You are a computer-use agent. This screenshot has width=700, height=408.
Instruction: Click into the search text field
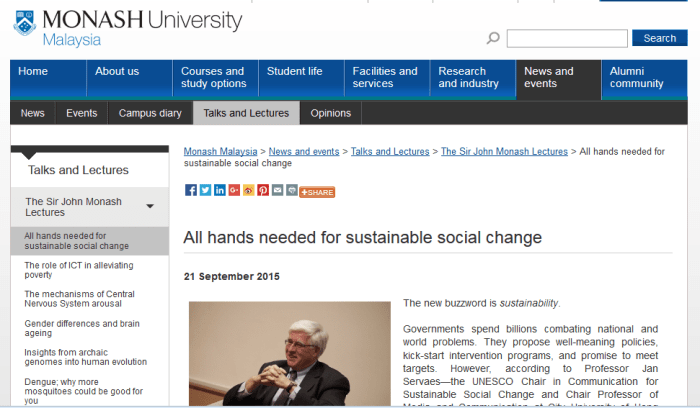[x=566, y=38]
